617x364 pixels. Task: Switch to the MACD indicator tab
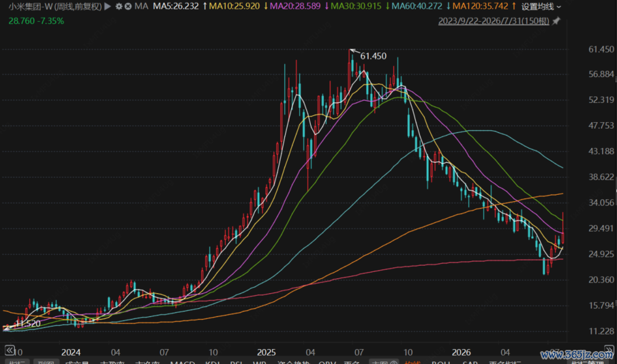tap(183, 362)
